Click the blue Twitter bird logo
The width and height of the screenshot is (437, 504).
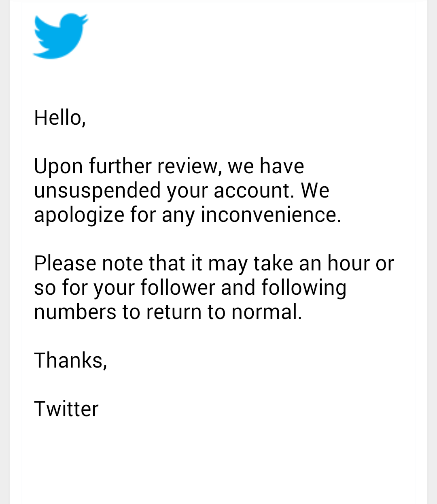coord(60,36)
